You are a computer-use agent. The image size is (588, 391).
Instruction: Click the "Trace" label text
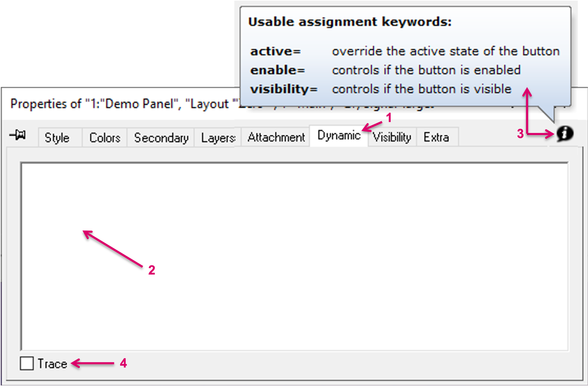click(53, 364)
